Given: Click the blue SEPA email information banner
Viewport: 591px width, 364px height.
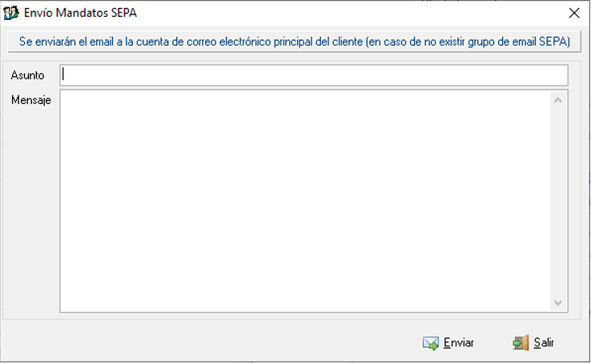Looking at the screenshot, I should click(295, 42).
